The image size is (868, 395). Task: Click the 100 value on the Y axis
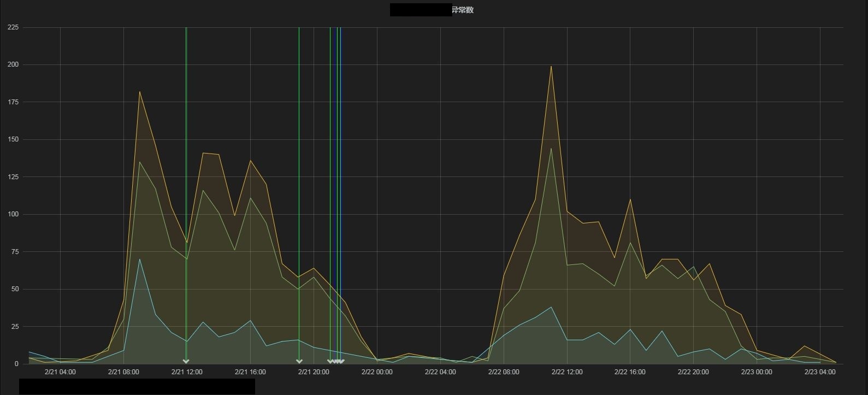coord(13,214)
